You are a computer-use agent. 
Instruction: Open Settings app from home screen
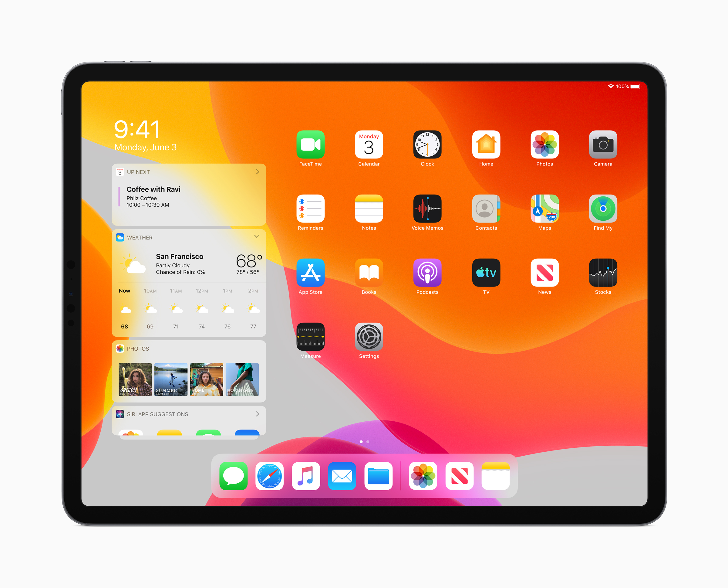click(372, 343)
